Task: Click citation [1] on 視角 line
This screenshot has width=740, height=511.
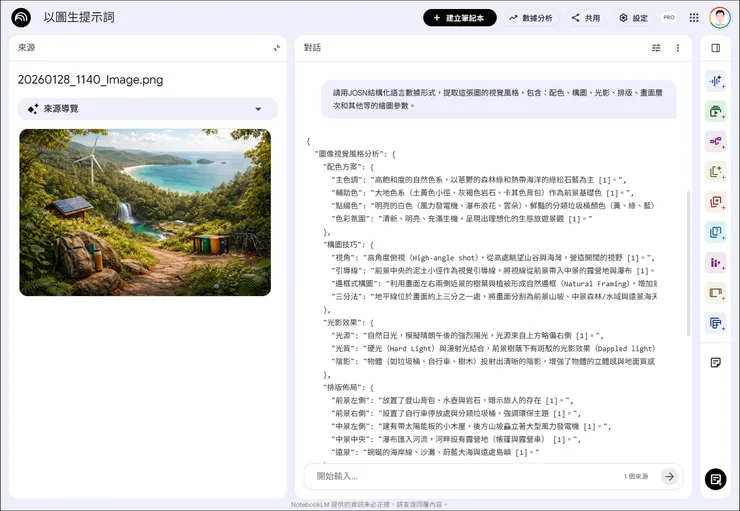Action: (633, 258)
